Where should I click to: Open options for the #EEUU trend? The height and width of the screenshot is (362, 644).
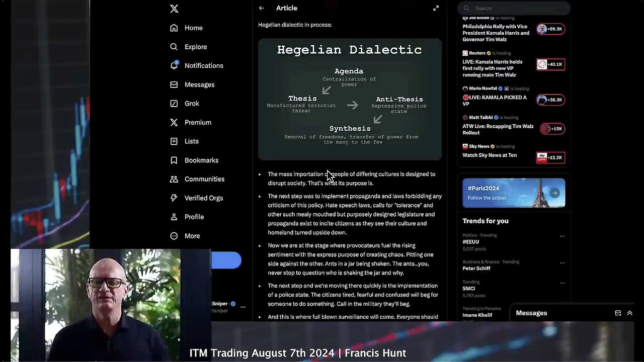[x=562, y=235]
